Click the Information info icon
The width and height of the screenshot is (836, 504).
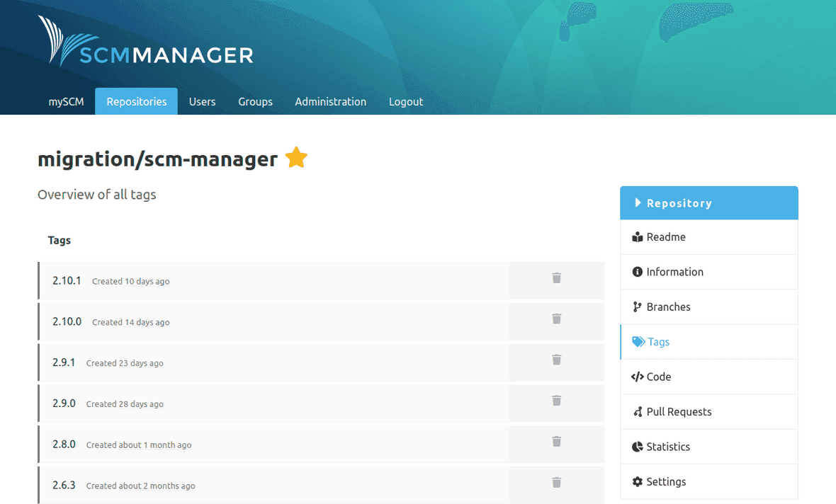tap(637, 272)
